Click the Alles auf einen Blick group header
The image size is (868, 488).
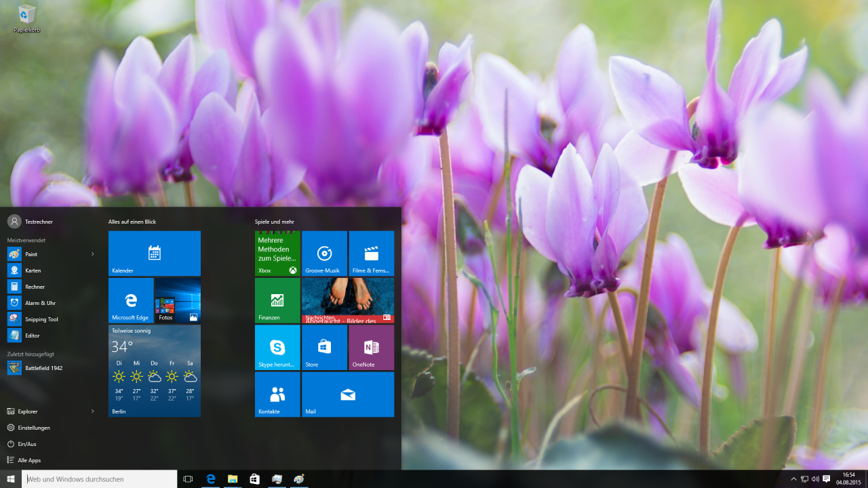132,222
